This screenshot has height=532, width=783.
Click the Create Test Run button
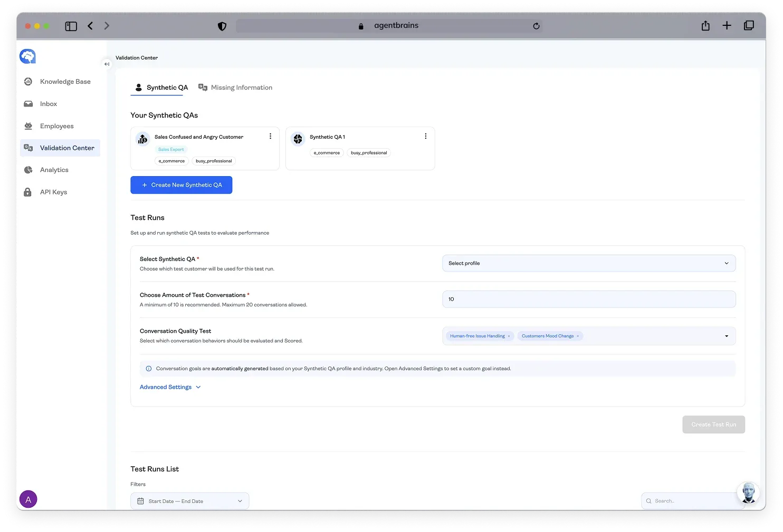713,424
